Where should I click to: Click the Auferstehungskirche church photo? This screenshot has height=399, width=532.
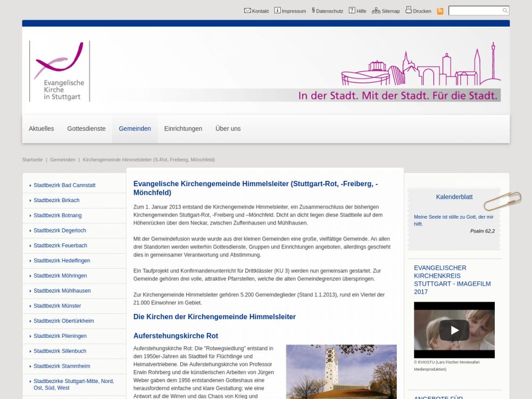pos(341,371)
